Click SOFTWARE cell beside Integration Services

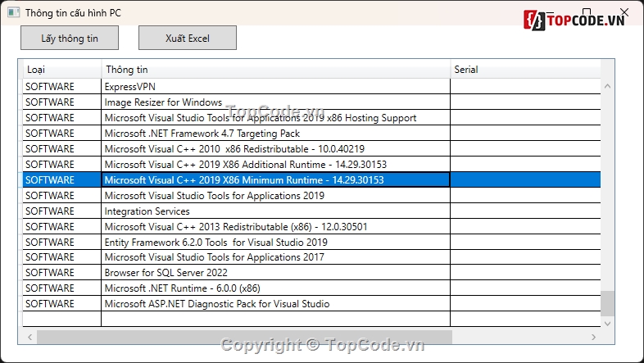pyautogui.click(x=61, y=211)
